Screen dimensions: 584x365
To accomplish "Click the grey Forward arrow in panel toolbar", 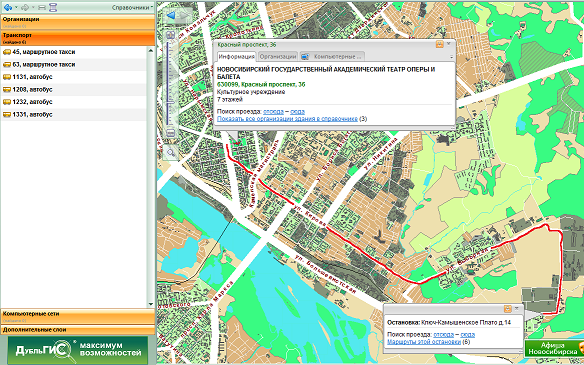I will click(x=25, y=7).
